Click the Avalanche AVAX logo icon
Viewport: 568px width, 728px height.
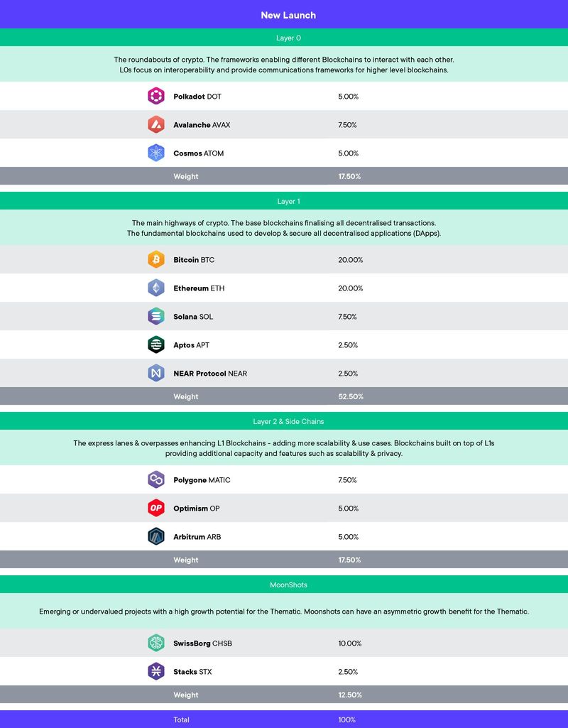click(x=156, y=124)
